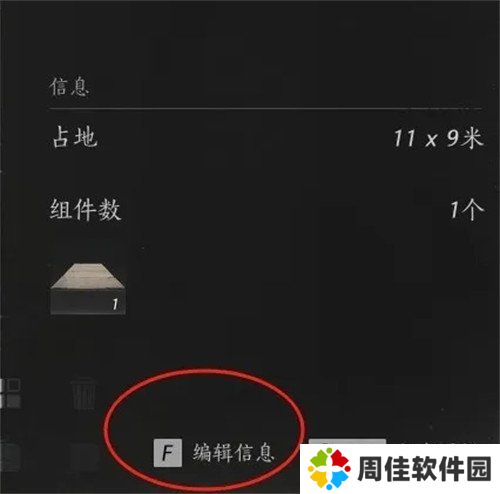Click the quantity badge 1 on thumbnail
The image size is (500, 494).
[x=115, y=304]
